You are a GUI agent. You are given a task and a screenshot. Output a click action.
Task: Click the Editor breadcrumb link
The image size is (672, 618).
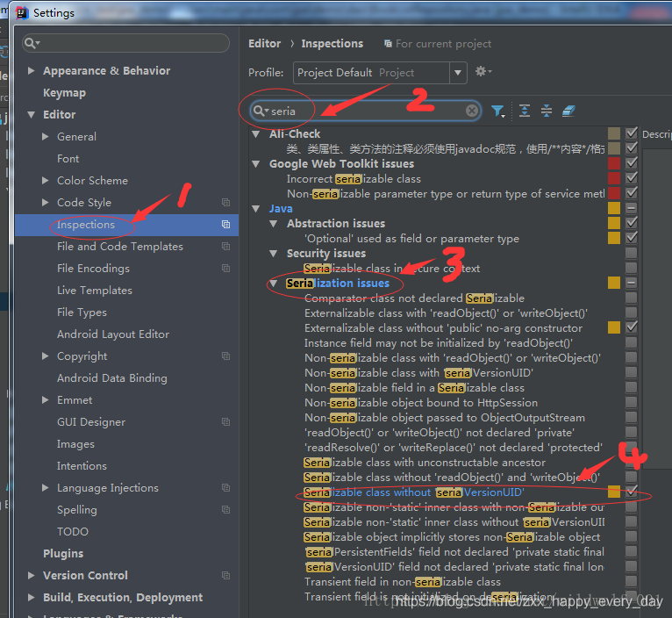(x=264, y=43)
